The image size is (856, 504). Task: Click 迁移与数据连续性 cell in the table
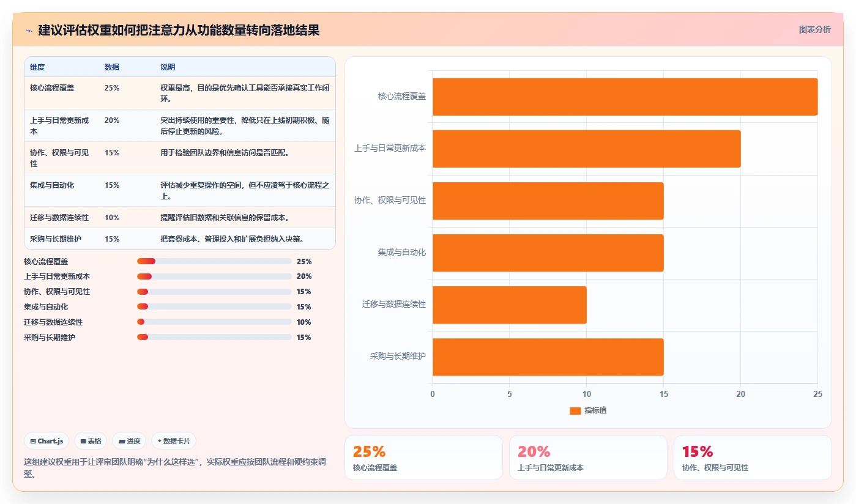pyautogui.click(x=59, y=218)
